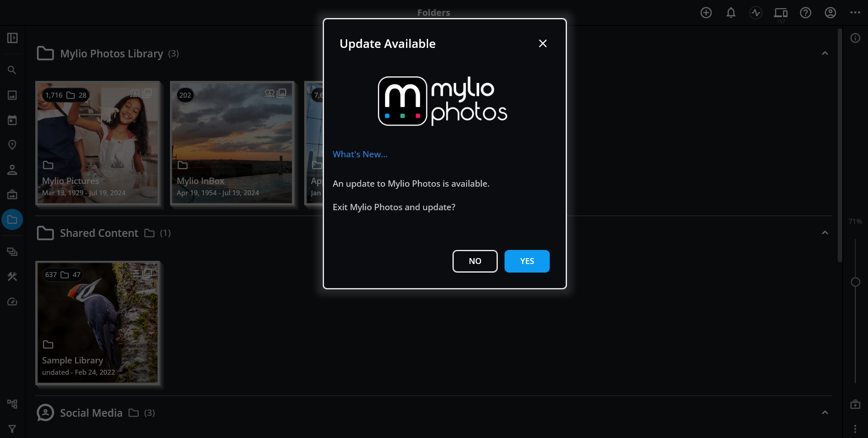Open the What's New link
This screenshot has height=438, width=868.
[360, 154]
